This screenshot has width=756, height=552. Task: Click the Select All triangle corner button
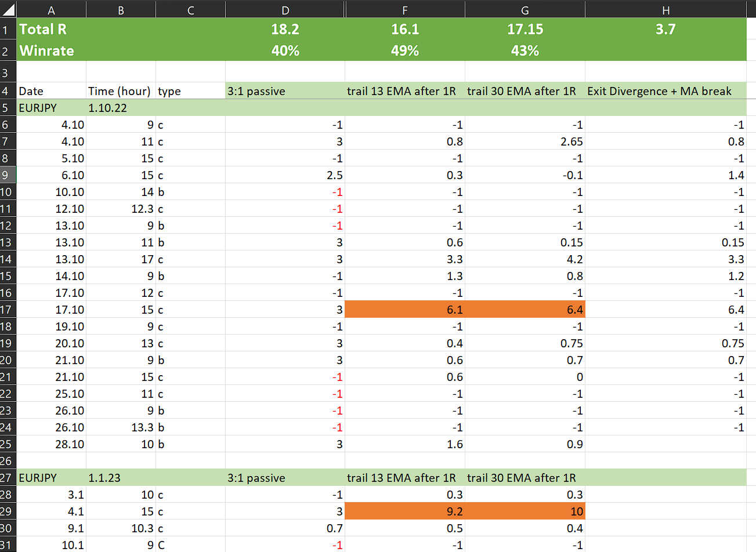pyautogui.click(x=8, y=9)
